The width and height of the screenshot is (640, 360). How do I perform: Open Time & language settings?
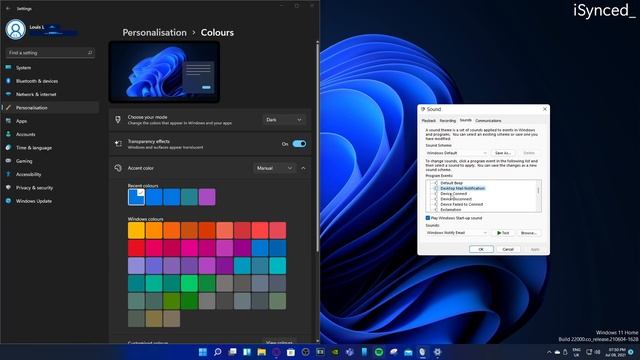coord(50,148)
